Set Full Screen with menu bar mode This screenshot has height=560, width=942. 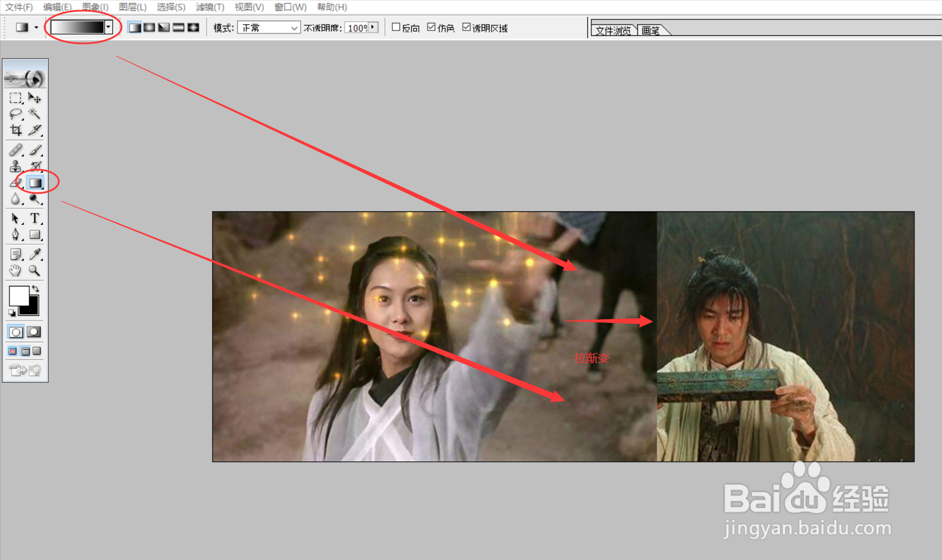coord(25,351)
